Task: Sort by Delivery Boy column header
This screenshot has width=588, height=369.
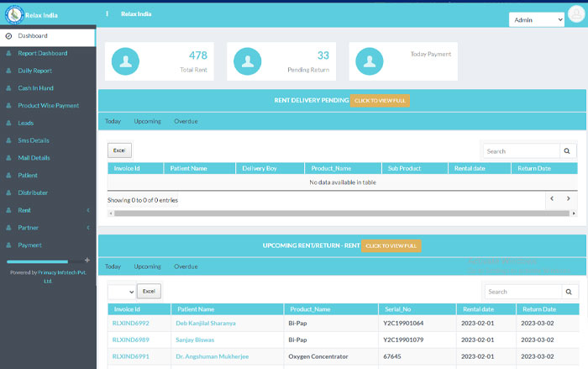Action: point(270,169)
